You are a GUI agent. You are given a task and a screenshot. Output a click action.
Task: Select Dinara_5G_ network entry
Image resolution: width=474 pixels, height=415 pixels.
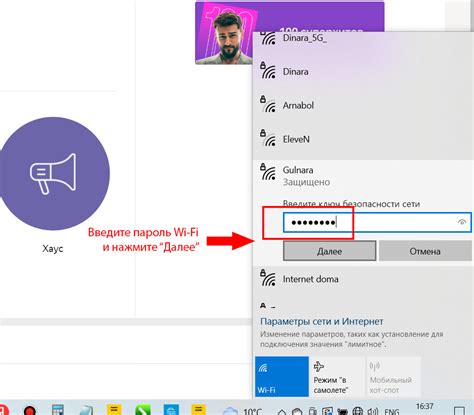[363, 39]
